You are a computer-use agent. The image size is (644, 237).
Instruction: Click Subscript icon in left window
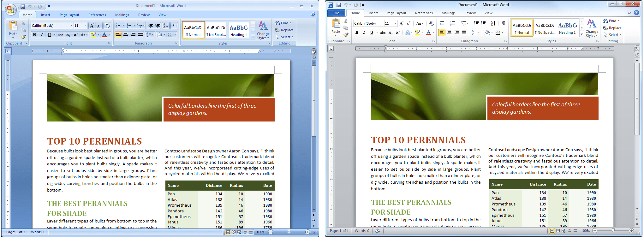click(68, 35)
